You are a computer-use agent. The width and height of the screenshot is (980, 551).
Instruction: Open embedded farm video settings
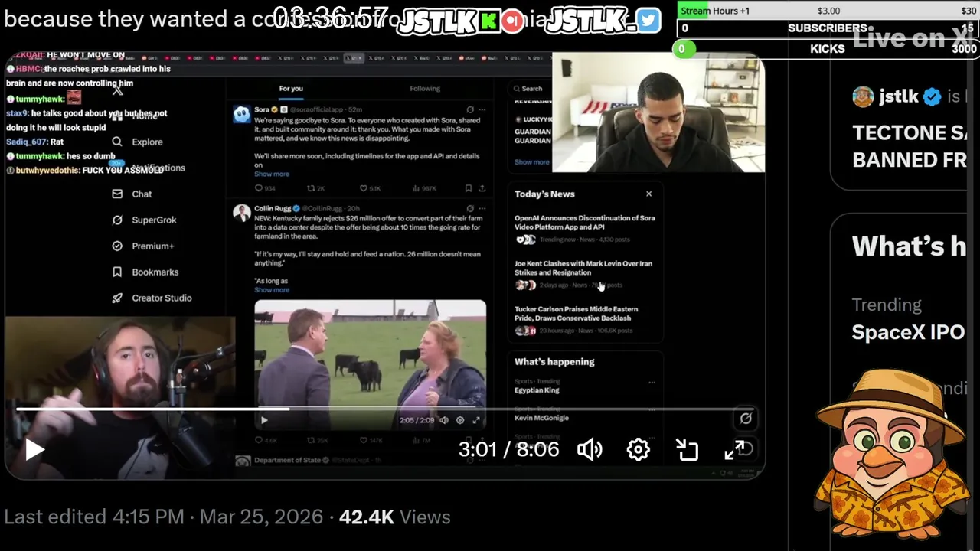pos(460,420)
